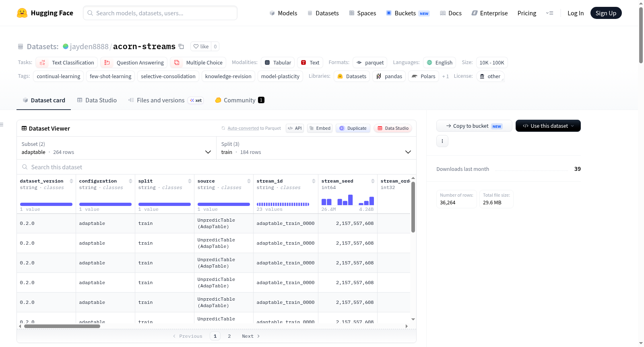The width and height of the screenshot is (644, 347).
Task: Click the Search models, datasets, users field
Action: pos(160,13)
